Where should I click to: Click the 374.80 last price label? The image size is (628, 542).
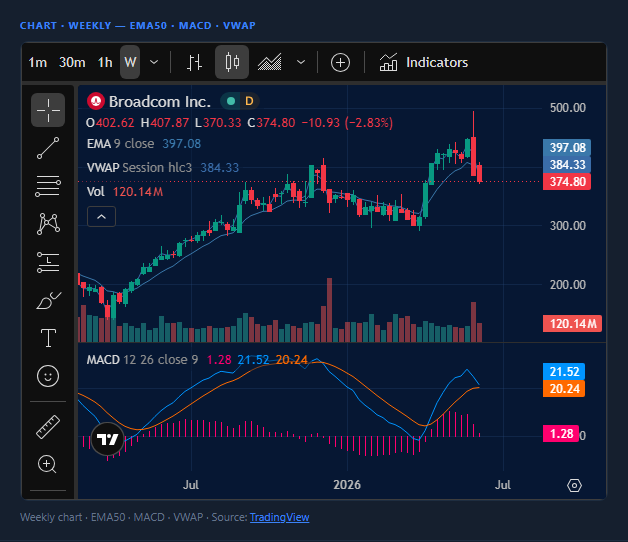[567, 182]
